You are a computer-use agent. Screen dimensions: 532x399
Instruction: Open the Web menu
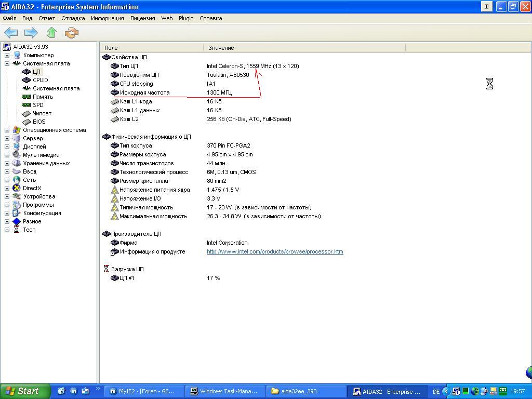click(x=167, y=18)
